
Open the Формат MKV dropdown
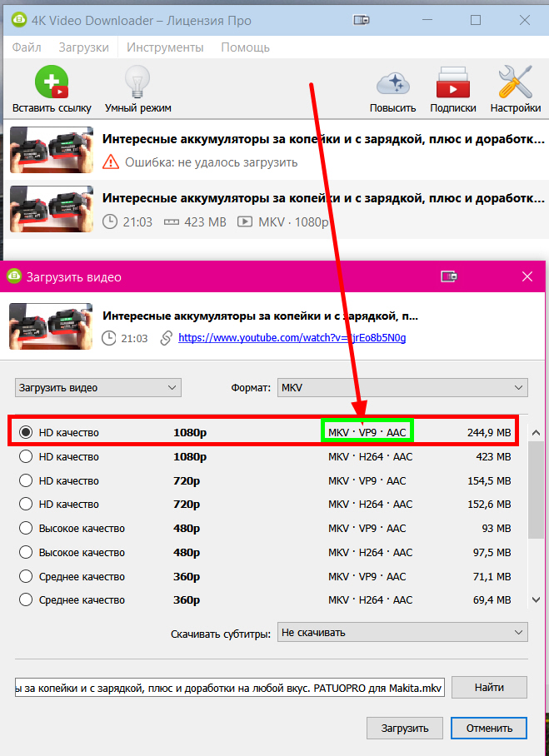(402, 388)
